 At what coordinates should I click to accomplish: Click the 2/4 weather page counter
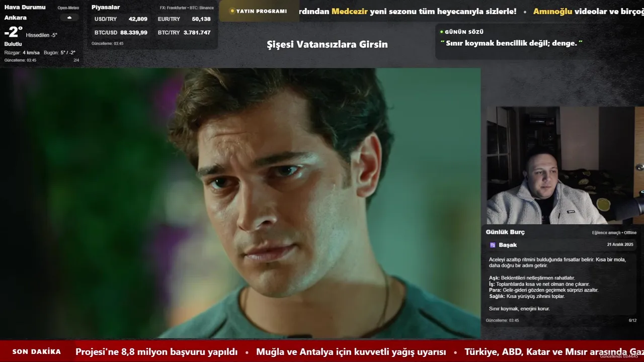(76, 60)
